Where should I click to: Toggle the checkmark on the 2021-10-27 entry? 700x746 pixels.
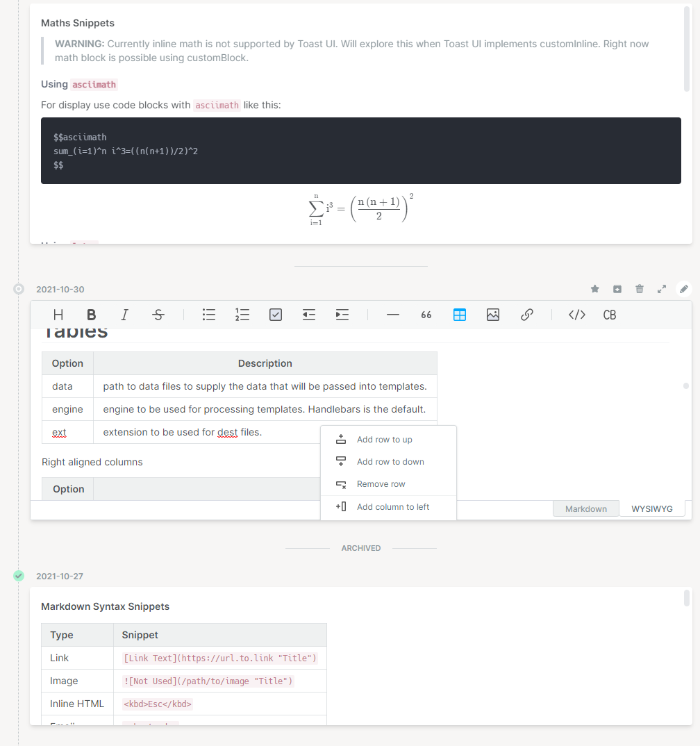click(18, 576)
